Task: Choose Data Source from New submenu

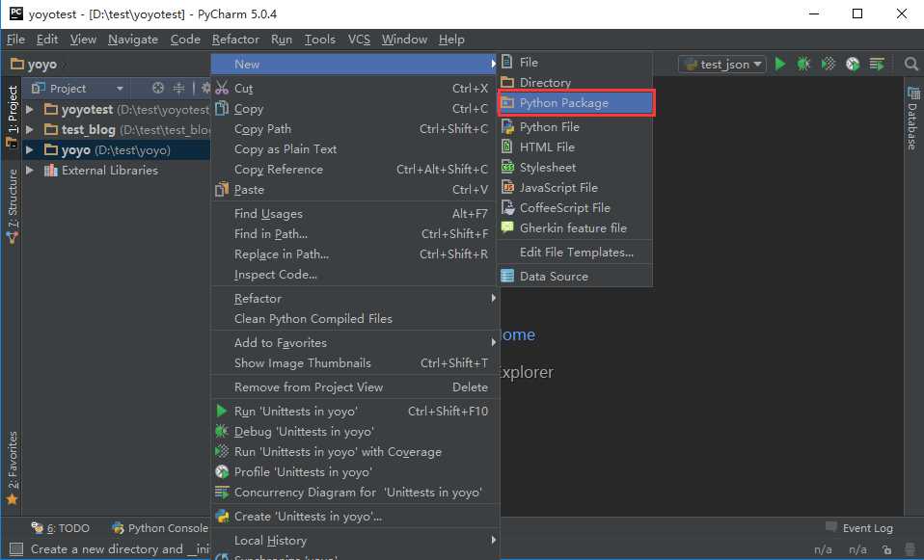Action: (576, 277)
